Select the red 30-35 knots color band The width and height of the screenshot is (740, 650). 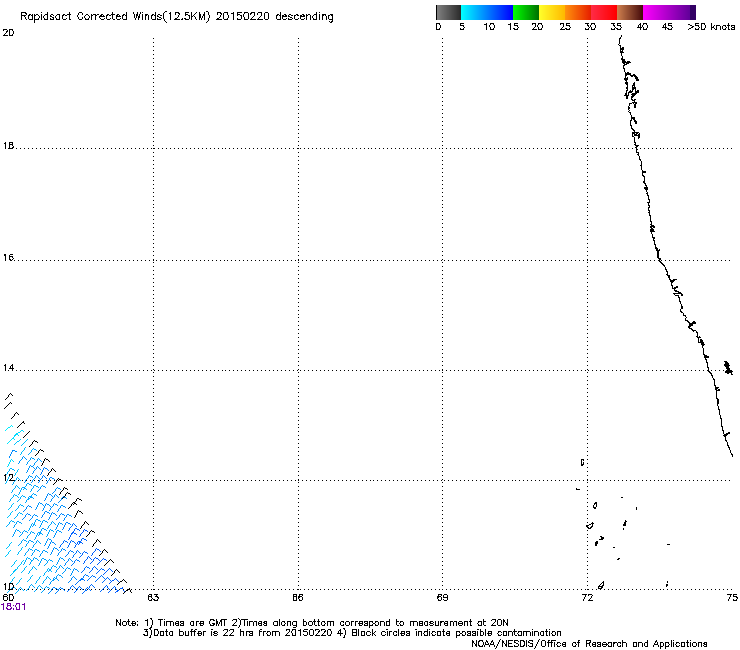(604, 12)
